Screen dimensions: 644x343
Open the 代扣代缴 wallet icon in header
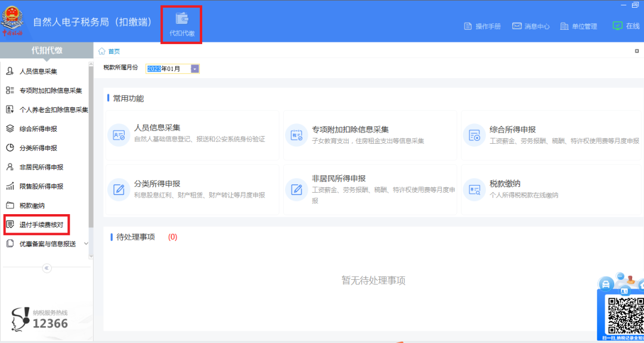coord(182,19)
